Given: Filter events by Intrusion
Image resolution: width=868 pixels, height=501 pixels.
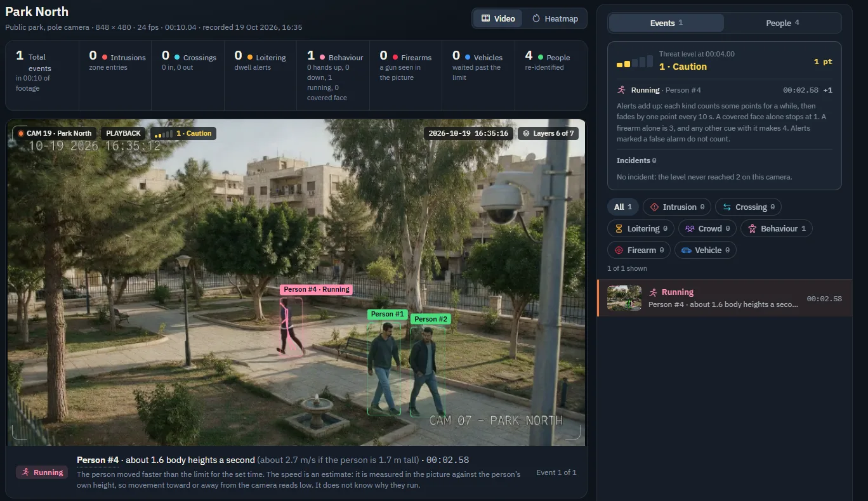Looking at the screenshot, I should (x=677, y=207).
